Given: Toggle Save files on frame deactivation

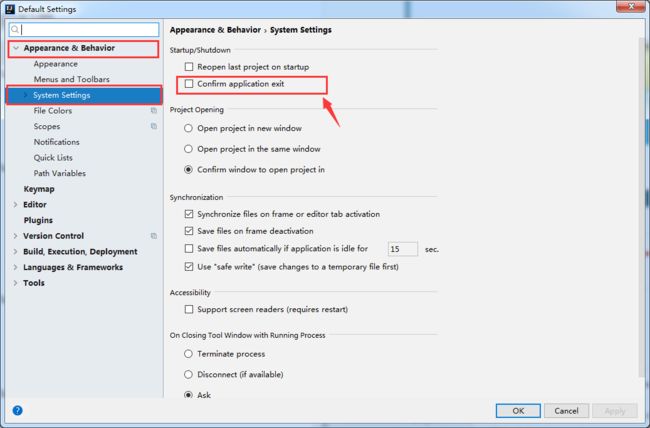Looking at the screenshot, I should [x=189, y=231].
